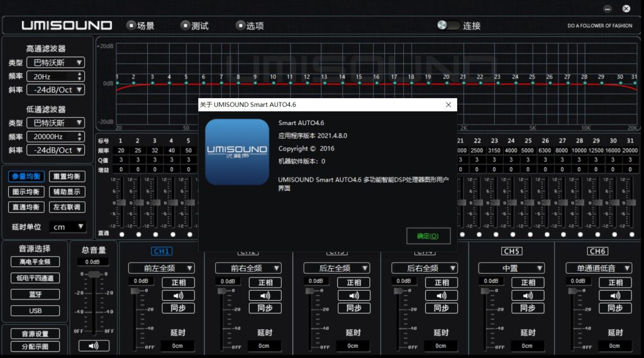Minimize the UMISOUND window
The height and width of the screenshot is (358, 644).
[x=608, y=9]
